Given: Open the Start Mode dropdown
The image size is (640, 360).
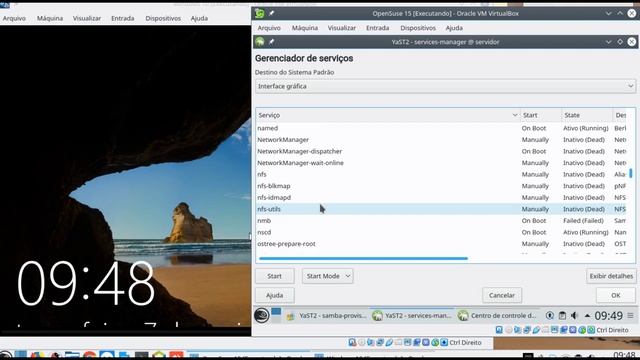Looking at the screenshot, I should pos(328,276).
